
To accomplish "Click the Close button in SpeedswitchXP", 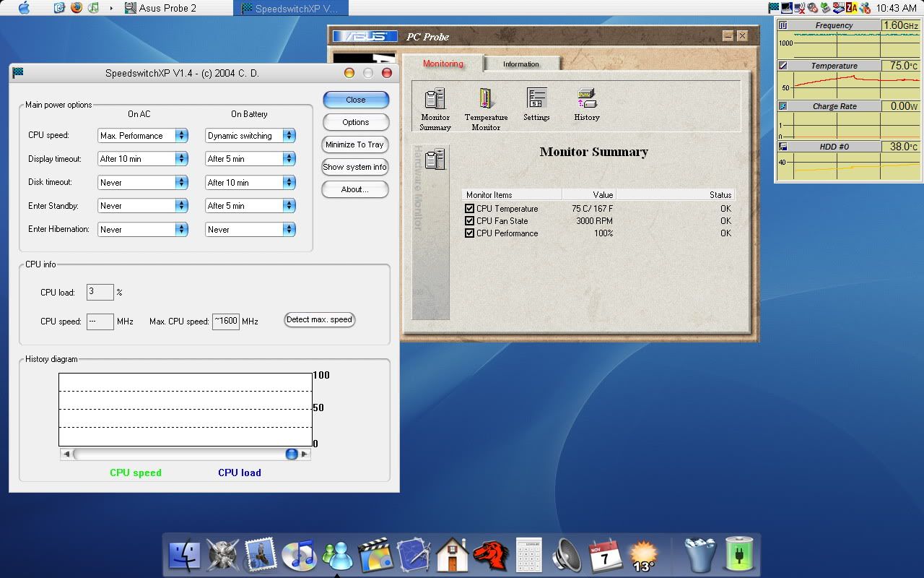I will [356, 100].
